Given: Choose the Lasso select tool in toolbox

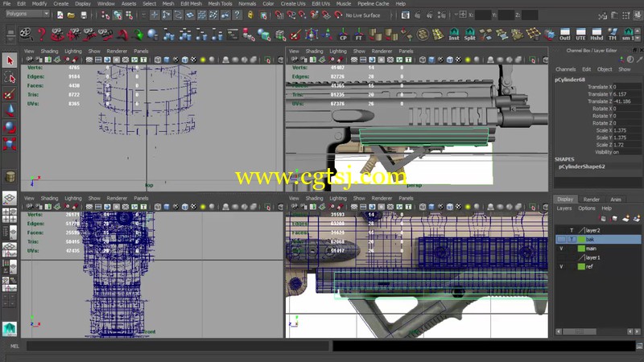Looking at the screenshot, I should (10, 77).
